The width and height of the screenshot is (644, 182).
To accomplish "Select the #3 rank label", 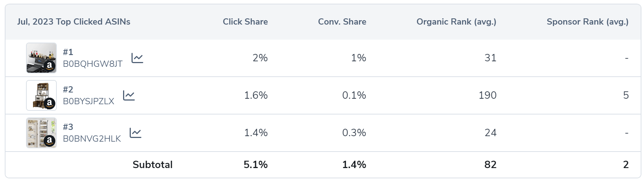I will click(68, 127).
